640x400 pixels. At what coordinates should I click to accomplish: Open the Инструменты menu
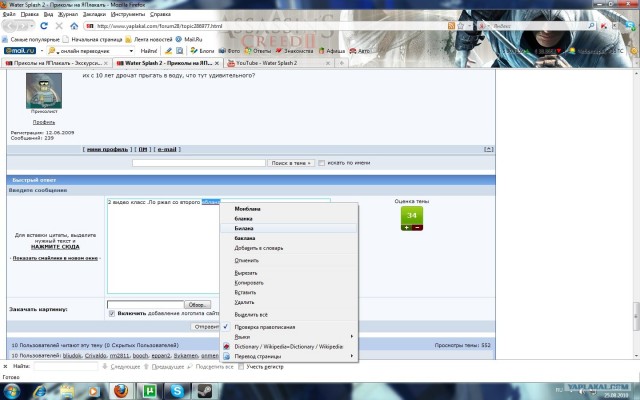tap(128, 14)
